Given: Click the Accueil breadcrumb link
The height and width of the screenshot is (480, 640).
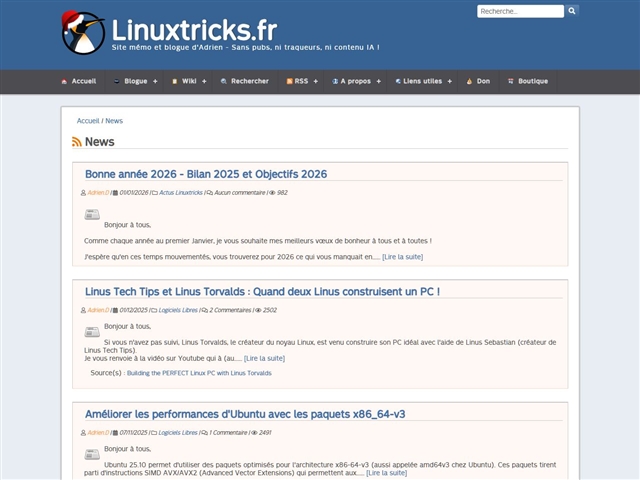Looking at the screenshot, I should 88,121.
